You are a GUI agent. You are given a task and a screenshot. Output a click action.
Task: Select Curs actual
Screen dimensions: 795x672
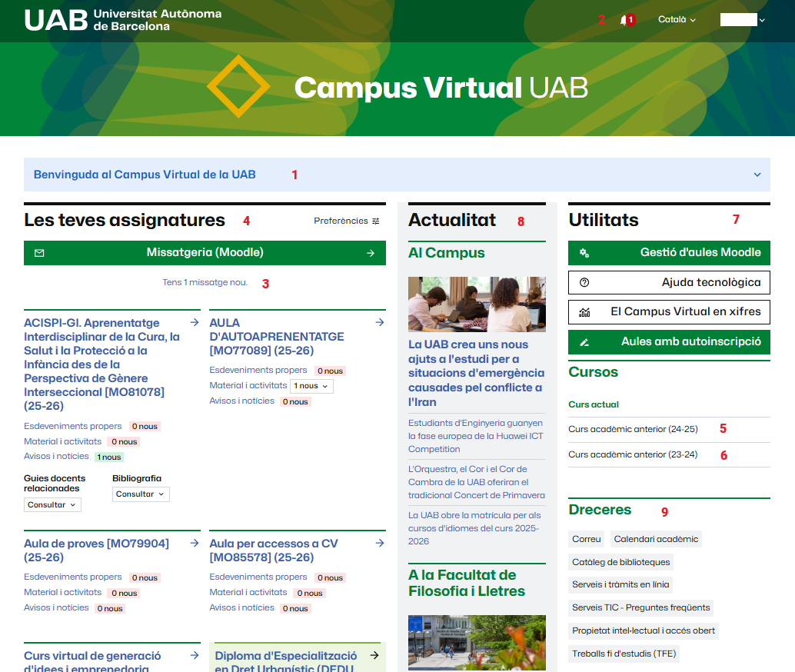(594, 404)
